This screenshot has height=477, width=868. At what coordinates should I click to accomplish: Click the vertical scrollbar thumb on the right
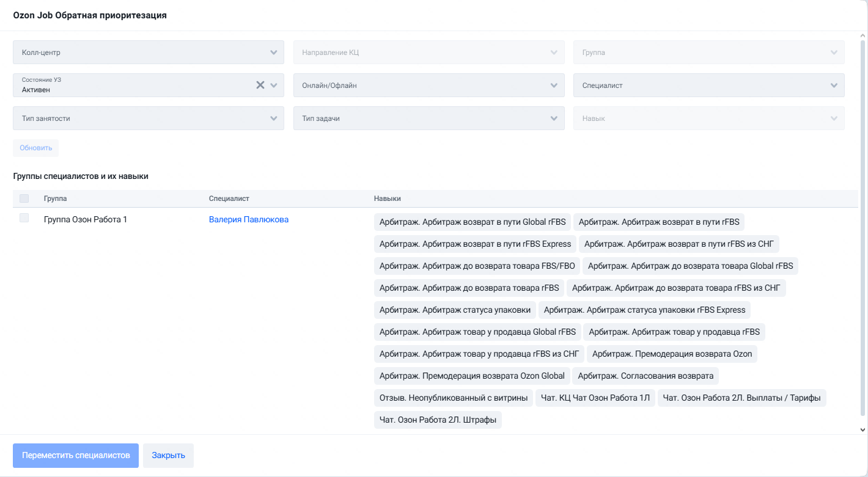pyautogui.click(x=862, y=226)
